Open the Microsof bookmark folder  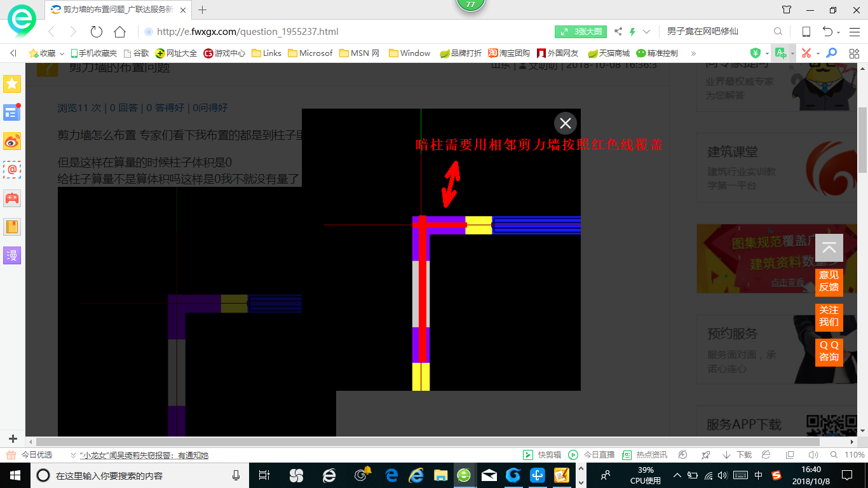[x=310, y=53]
